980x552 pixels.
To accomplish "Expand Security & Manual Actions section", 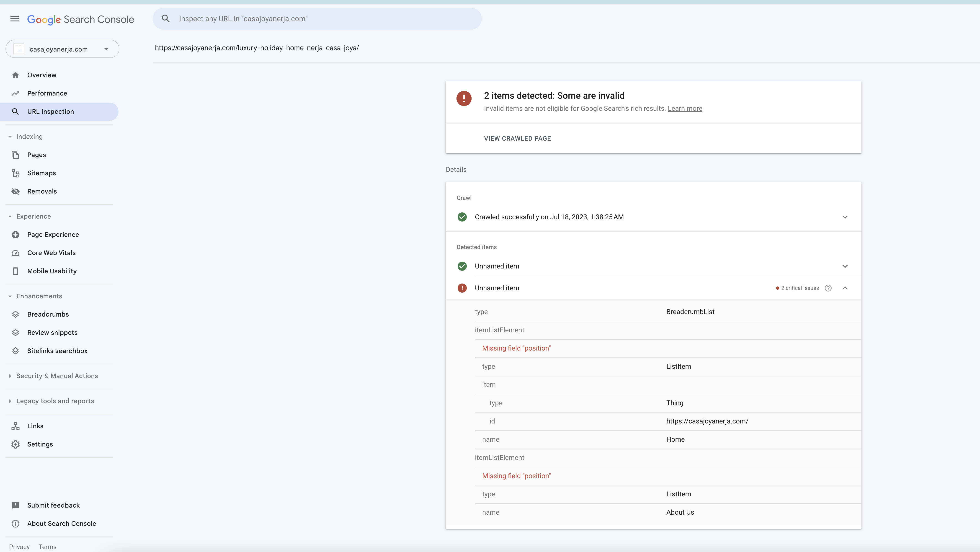I will point(53,376).
